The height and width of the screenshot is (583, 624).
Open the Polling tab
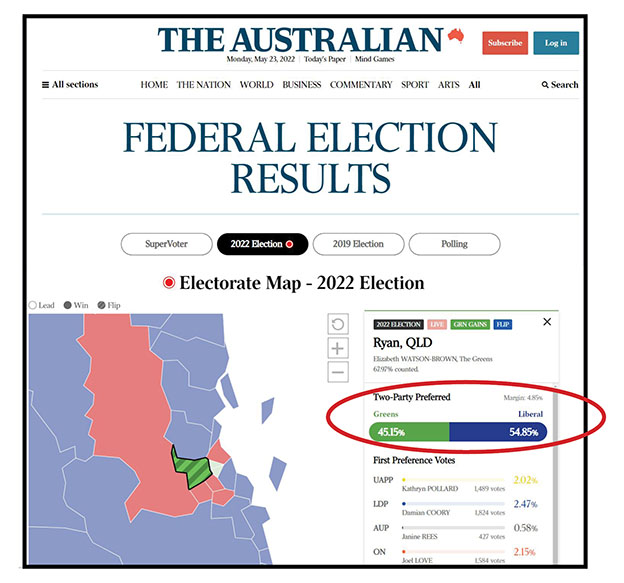point(453,244)
